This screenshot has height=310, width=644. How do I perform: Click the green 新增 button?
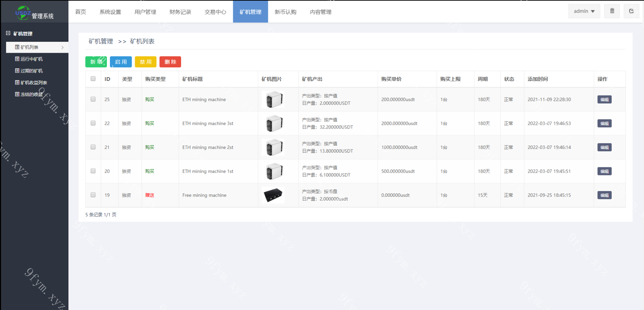tap(96, 62)
